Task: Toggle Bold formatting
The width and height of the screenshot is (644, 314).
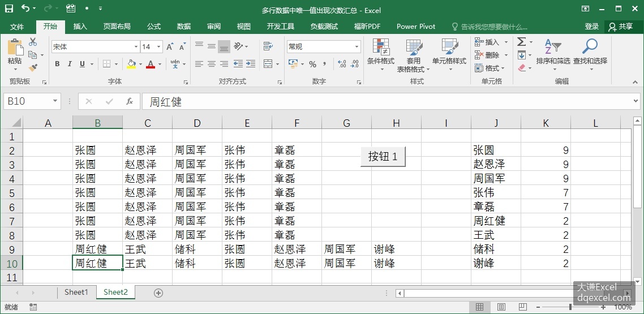Action: (x=57, y=64)
